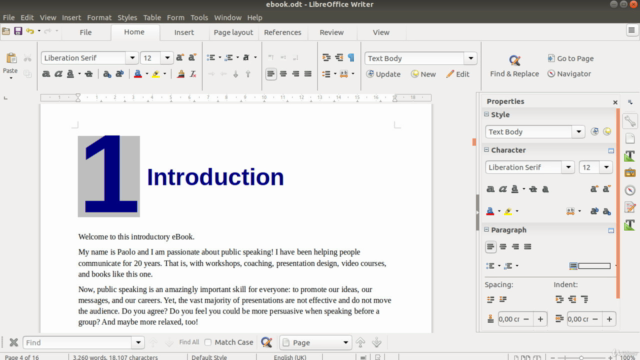Open Character section more options icon
640x360 pixels.
coord(611,151)
